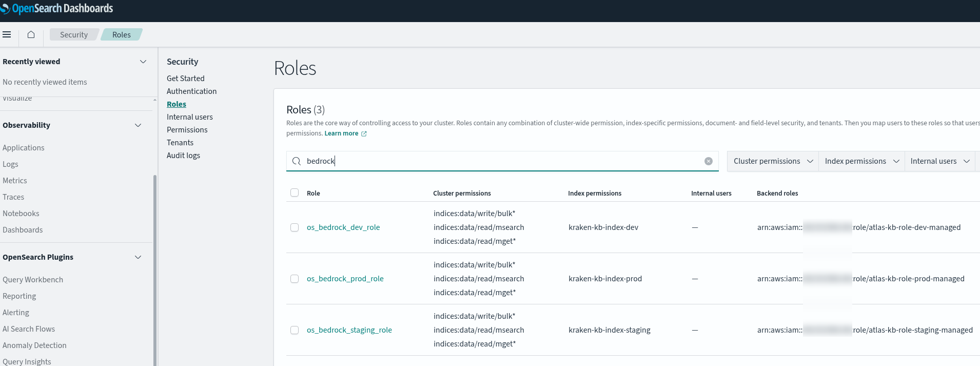980x366 pixels.
Task: Open Traces under Observability
Action: (13, 197)
